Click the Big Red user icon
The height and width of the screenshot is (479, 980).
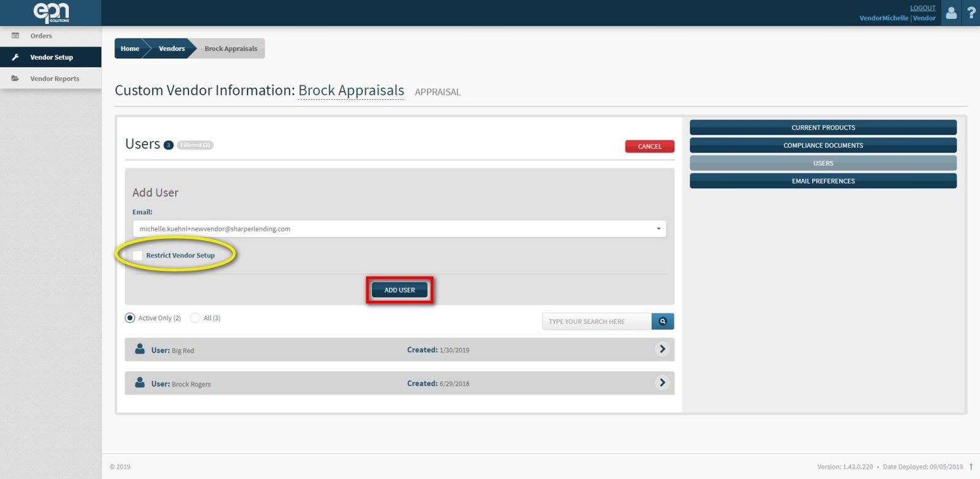click(x=140, y=349)
